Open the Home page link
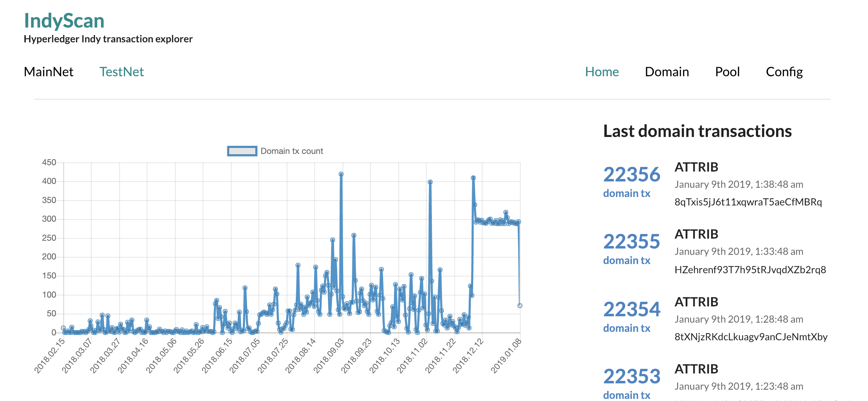Viewport: 868px width, 401px height. point(602,72)
